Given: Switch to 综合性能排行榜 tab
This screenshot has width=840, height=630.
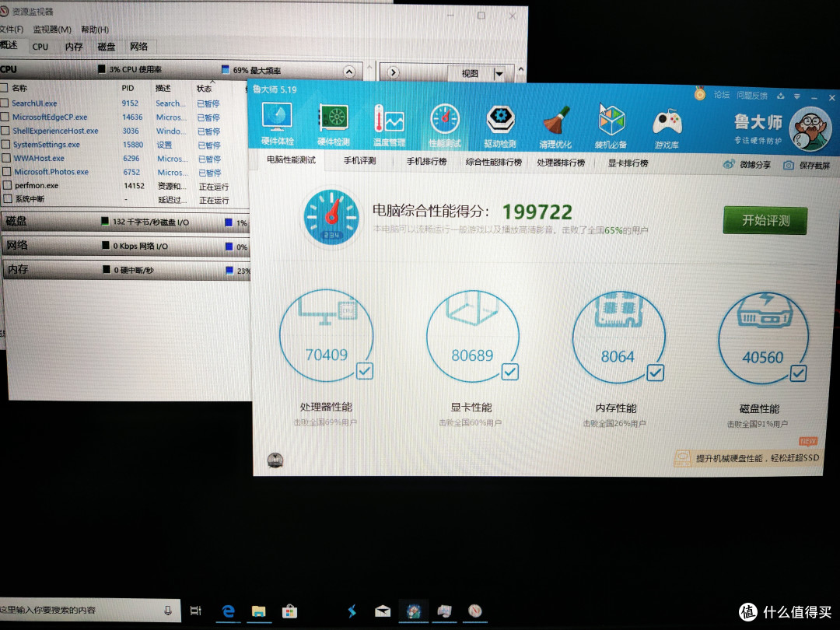Looking at the screenshot, I should [493, 162].
